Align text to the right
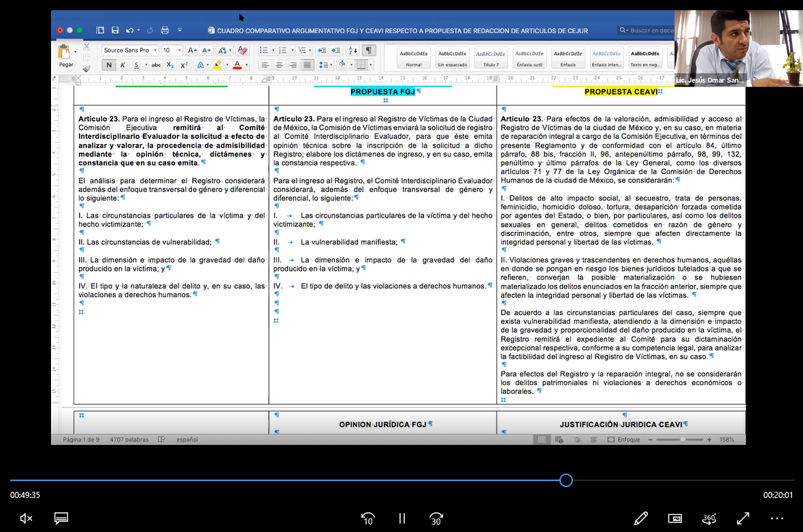The height and width of the screenshot is (532, 803). 293,65
